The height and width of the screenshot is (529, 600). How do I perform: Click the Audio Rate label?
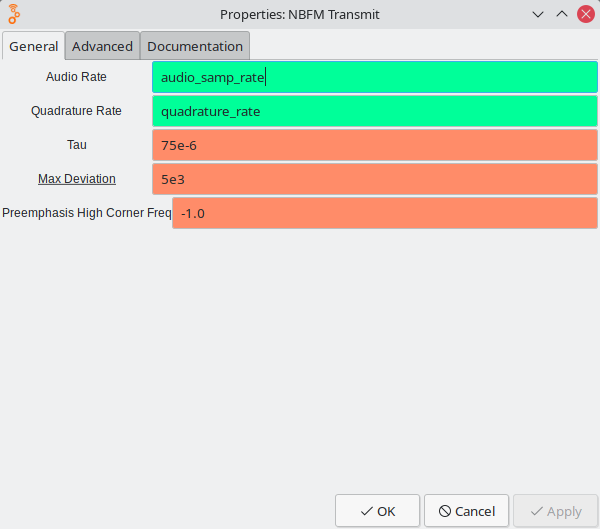(x=77, y=77)
